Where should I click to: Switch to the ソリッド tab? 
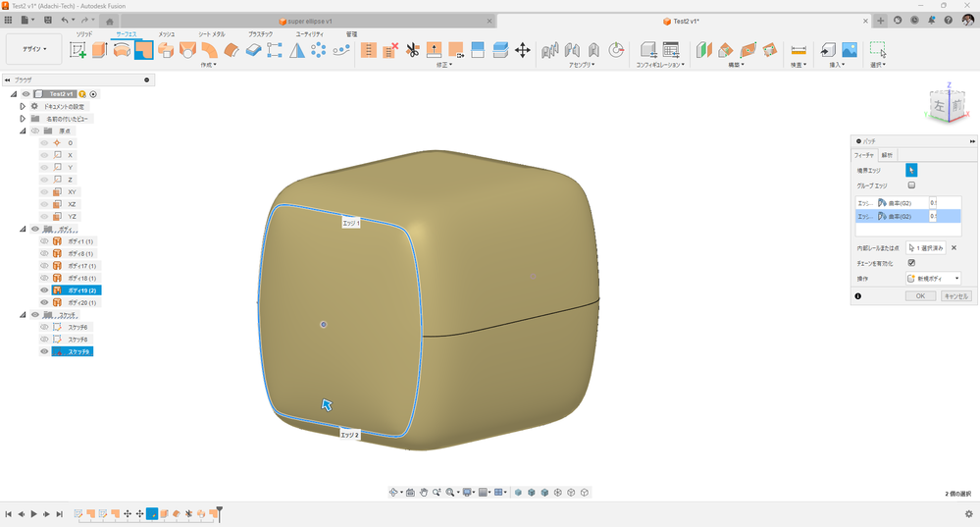[x=83, y=34]
